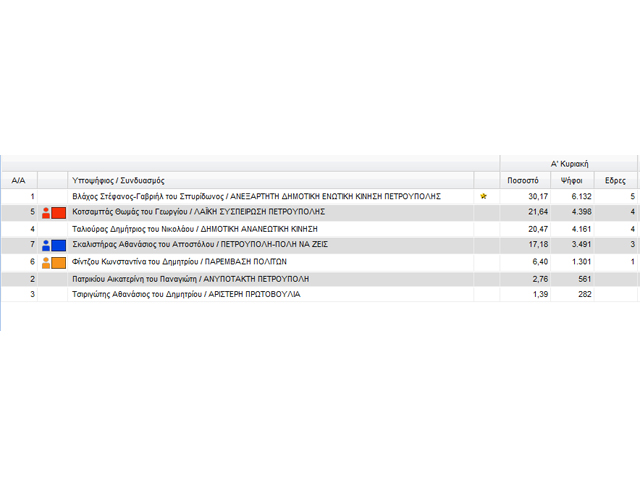Image resolution: width=640 pixels, height=480 pixels.
Task: Sort by the Ψήφοι column header
Action: (572, 180)
